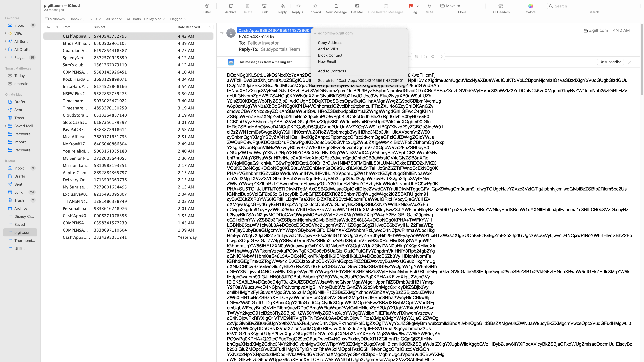Image resolution: width=644 pixels, height=362 pixels.
Task: Click the Archive toolbar icon
Action: [x=230, y=6]
